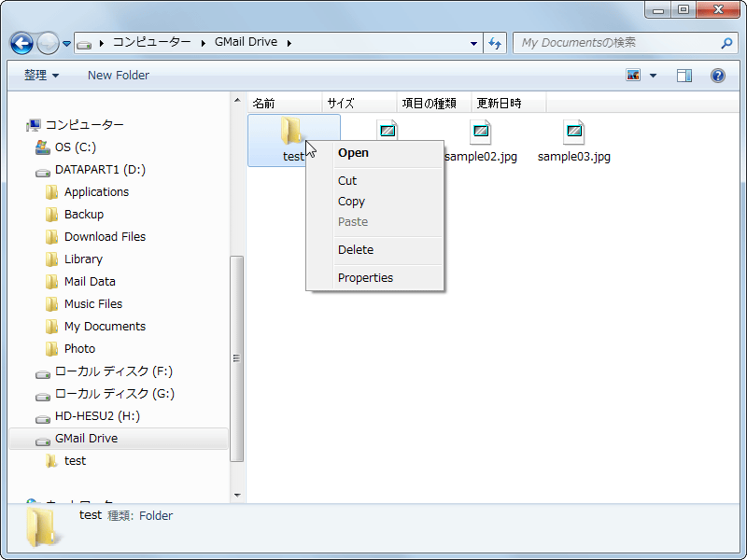Click the drive icon beside HD-HESU2 (H:)
This screenshot has height=560, width=747.
click(43, 419)
